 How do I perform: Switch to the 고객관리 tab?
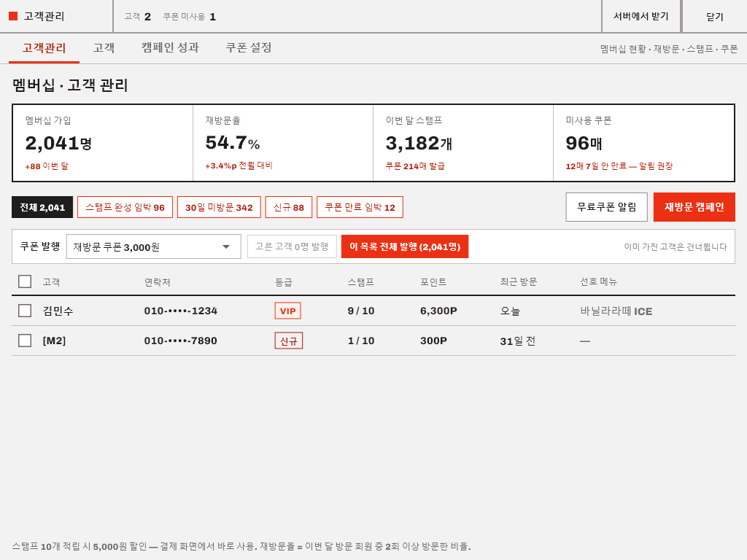(x=44, y=48)
